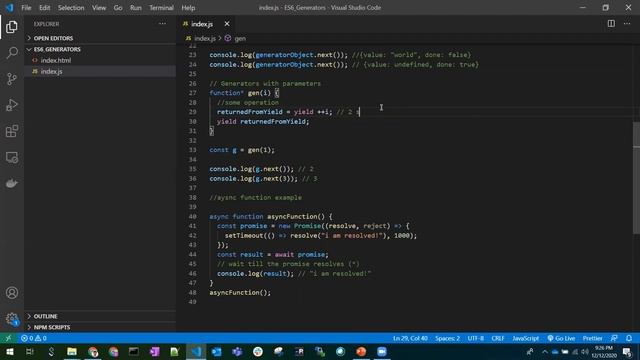This screenshot has width=640, height=360.
Task: Change end of line sequence CRLF
Action: [498, 338]
